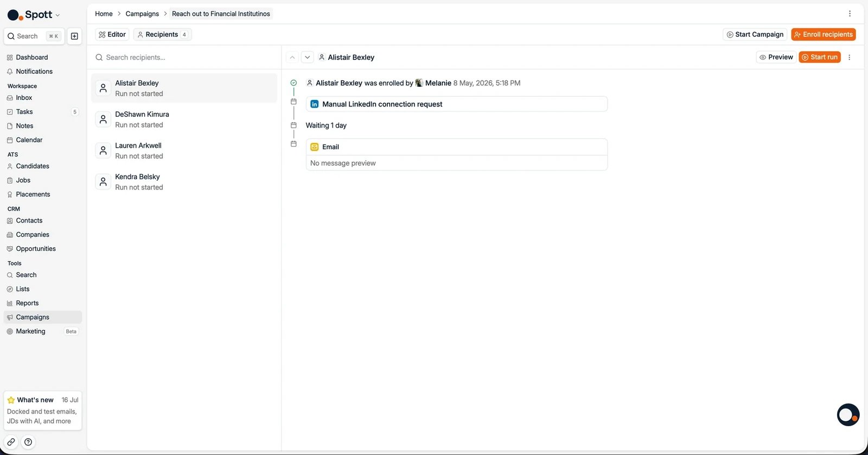Open the Calendar page
868x455 pixels.
[42, 140]
